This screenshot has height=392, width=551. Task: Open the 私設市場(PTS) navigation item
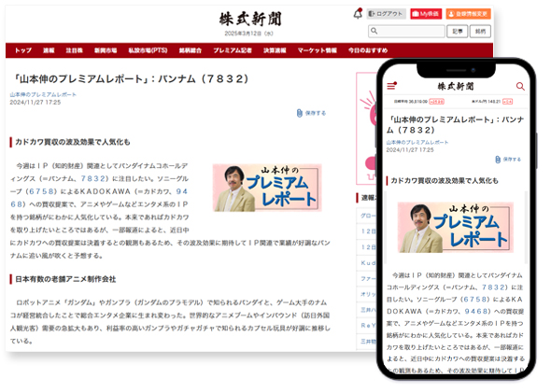tap(148, 50)
